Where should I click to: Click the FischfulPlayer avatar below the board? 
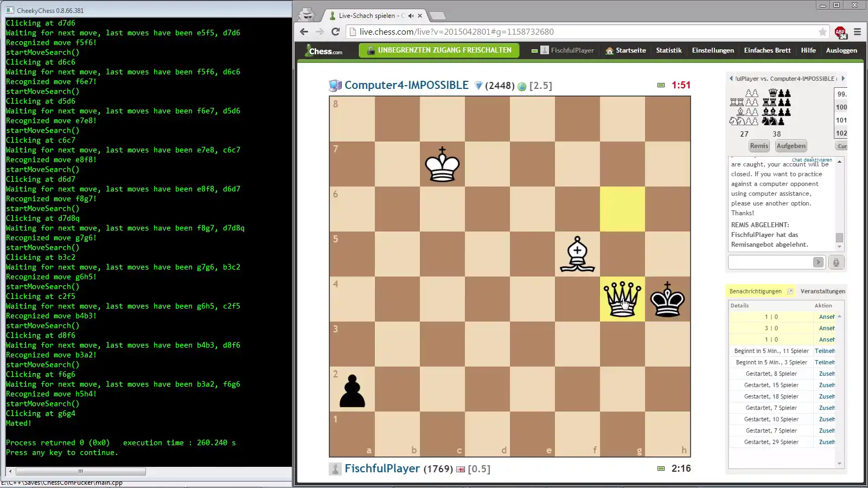[x=335, y=469]
